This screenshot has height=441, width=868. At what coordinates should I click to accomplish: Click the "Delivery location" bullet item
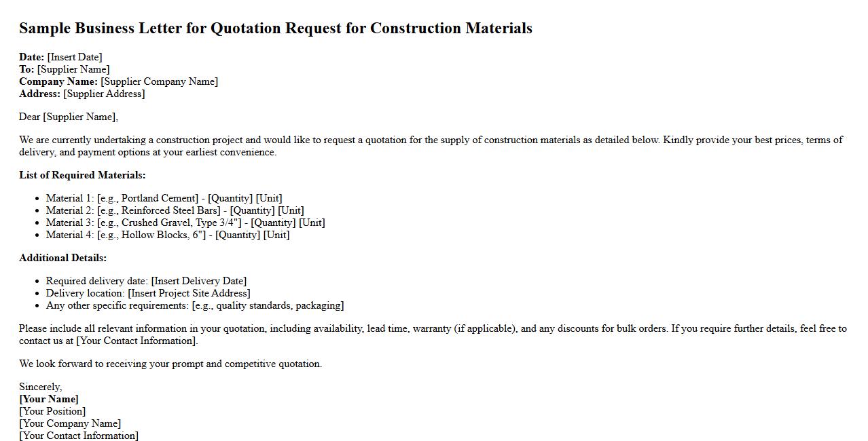(148, 293)
